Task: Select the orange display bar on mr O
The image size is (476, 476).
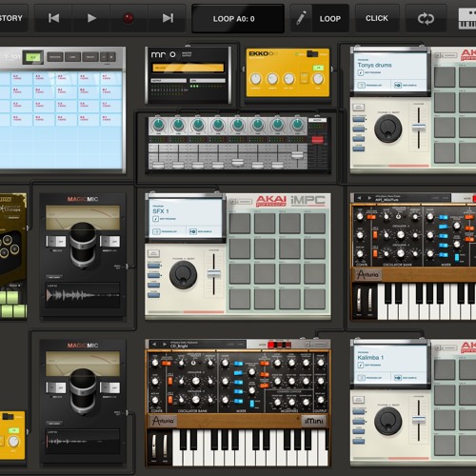Action: click(188, 68)
